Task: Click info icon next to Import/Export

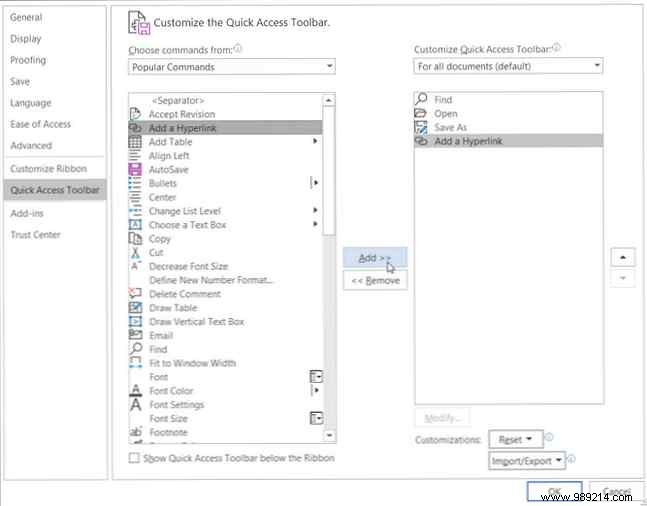Action: point(571,459)
